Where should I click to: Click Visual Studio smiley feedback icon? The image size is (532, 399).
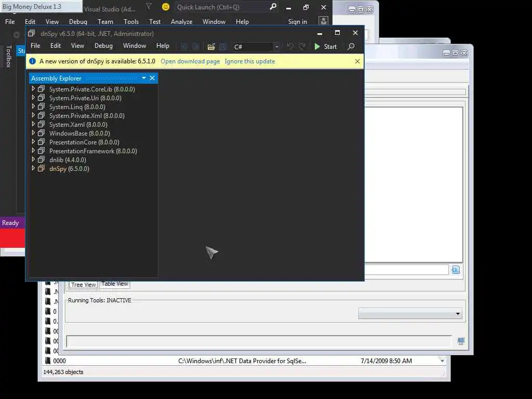pos(166,7)
